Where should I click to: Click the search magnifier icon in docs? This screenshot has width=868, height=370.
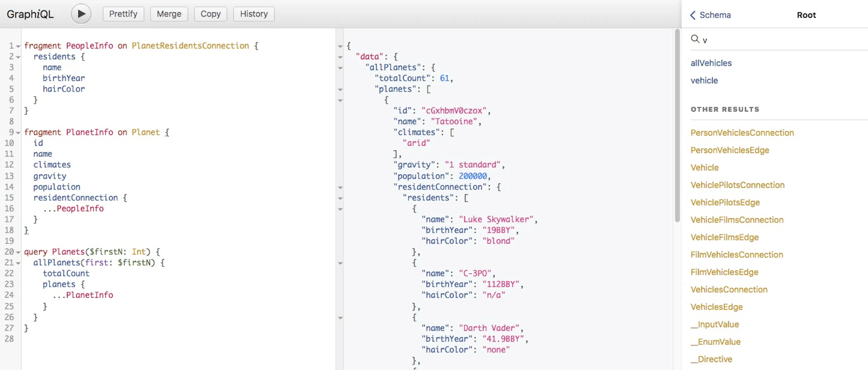(695, 39)
